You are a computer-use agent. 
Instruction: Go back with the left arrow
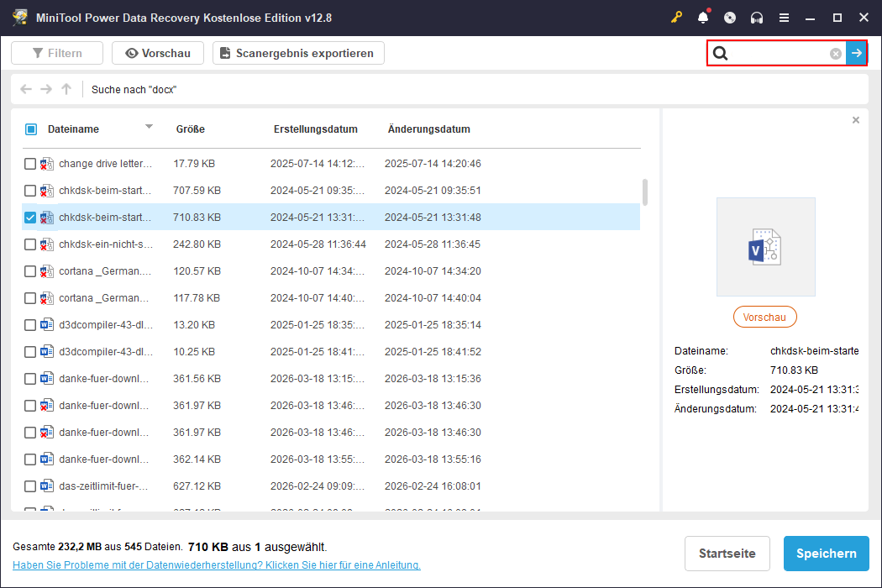pyautogui.click(x=26, y=89)
